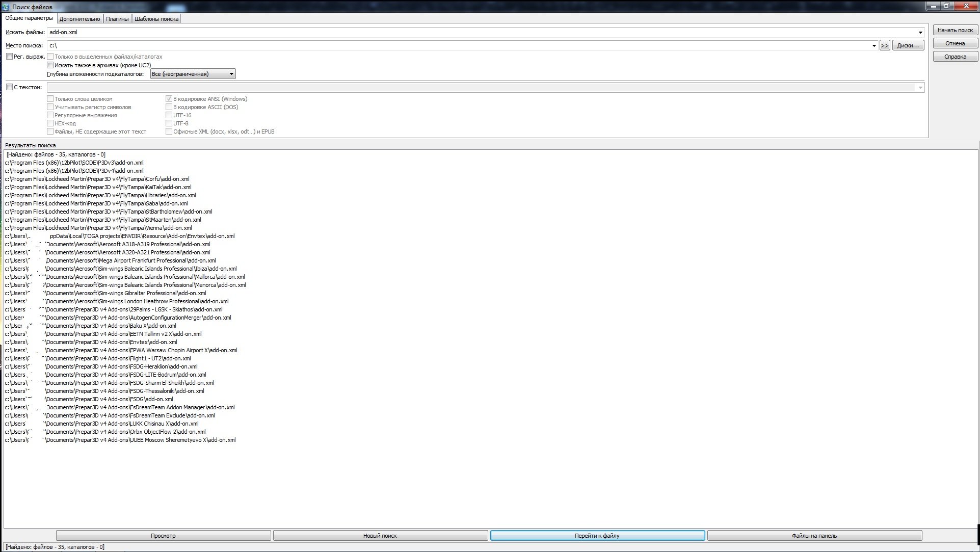Image resolution: width=980 pixels, height=552 pixels.
Task: Click Перейти к файлу button
Action: pyautogui.click(x=597, y=536)
